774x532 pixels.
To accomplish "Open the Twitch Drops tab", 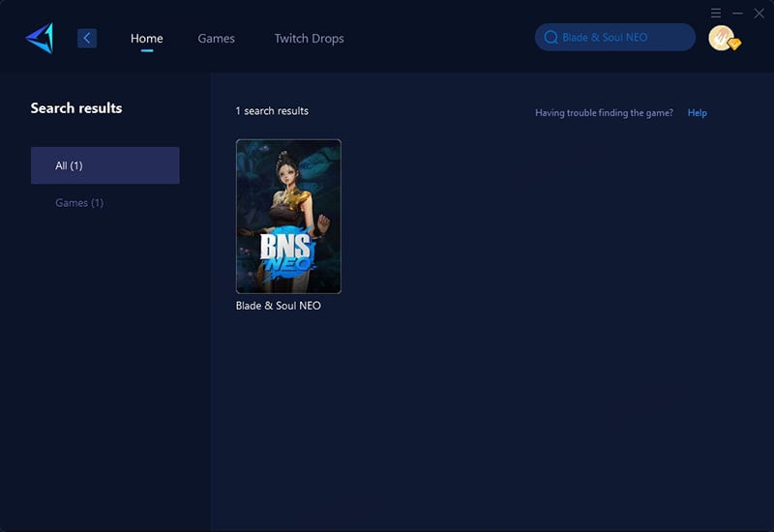I will 309,38.
